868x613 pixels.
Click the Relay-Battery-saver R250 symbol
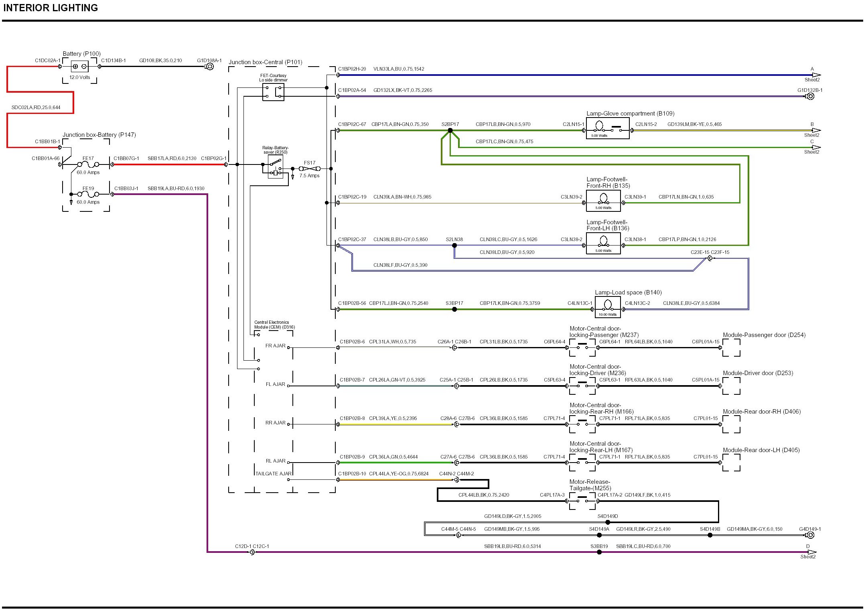[275, 166]
